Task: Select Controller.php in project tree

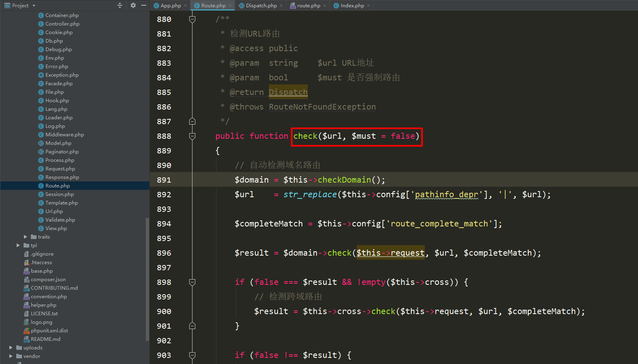Action: point(63,24)
